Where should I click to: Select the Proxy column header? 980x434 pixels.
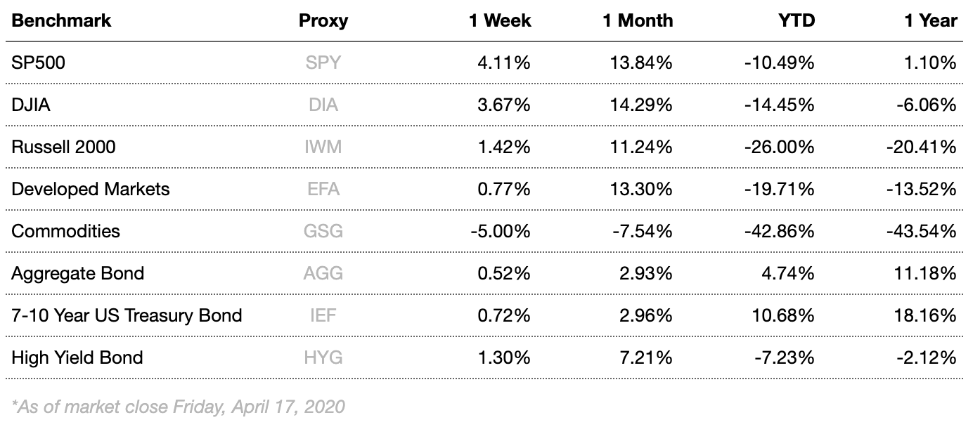(323, 20)
